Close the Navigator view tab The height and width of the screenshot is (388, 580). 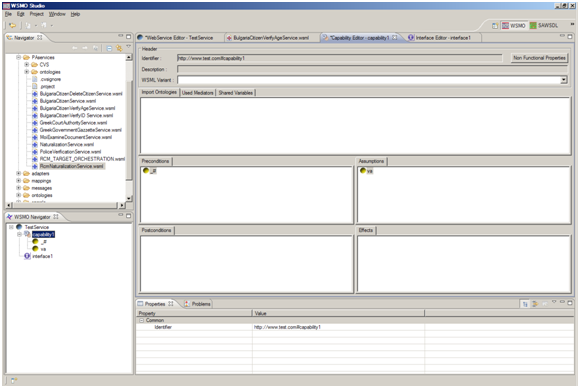(x=40, y=38)
